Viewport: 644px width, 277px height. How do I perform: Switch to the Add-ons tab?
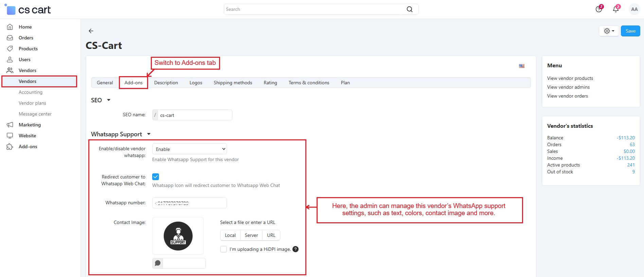133,83
